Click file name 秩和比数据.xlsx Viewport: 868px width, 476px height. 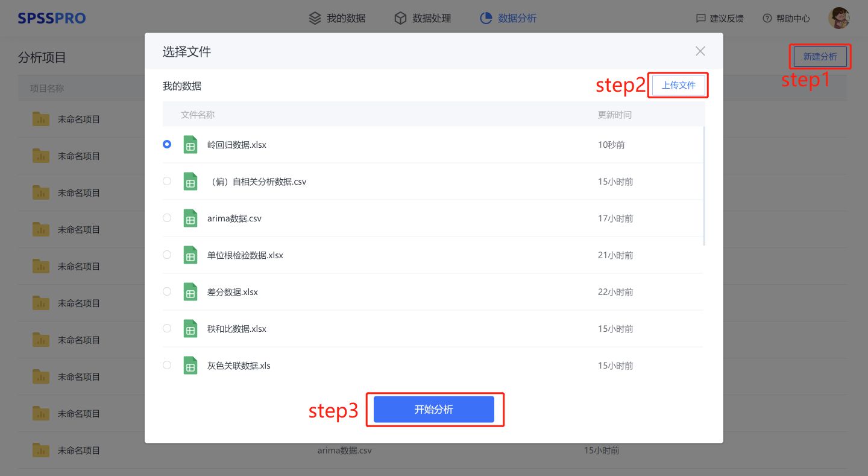coord(237,329)
